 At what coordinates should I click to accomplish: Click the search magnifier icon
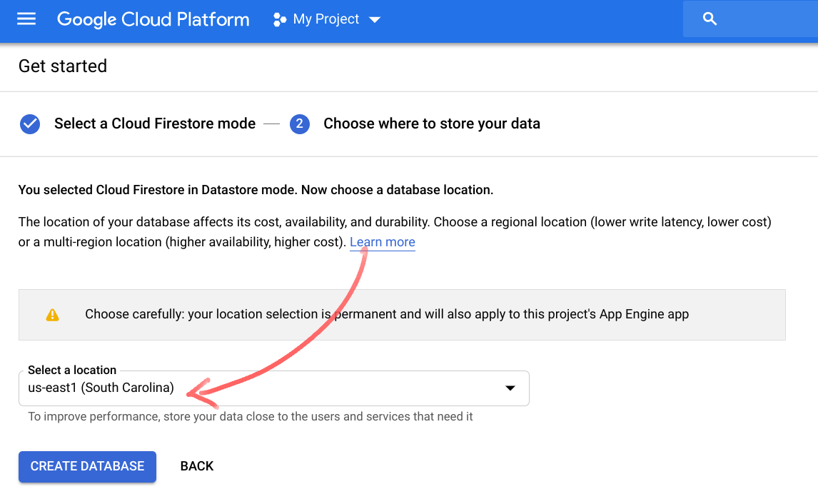tap(710, 19)
